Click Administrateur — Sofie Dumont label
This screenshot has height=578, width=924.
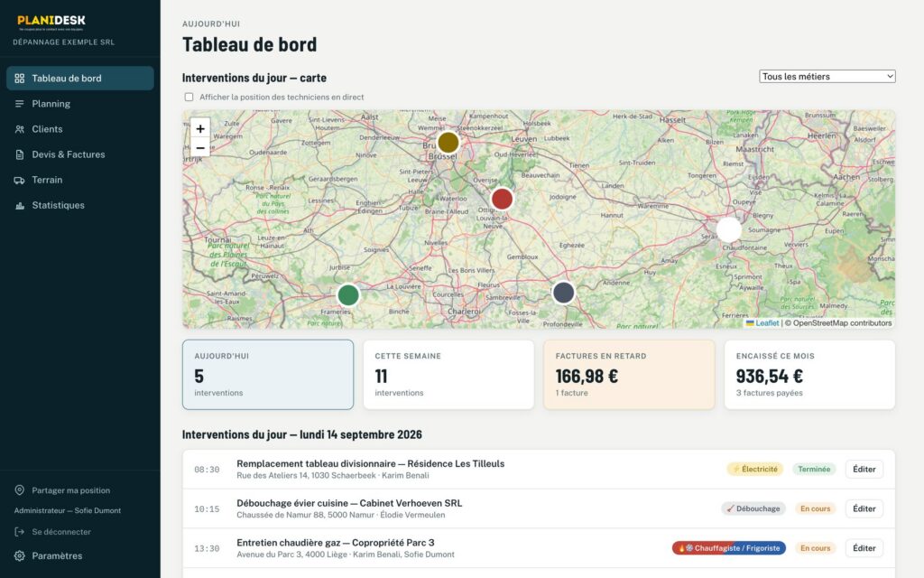point(68,510)
